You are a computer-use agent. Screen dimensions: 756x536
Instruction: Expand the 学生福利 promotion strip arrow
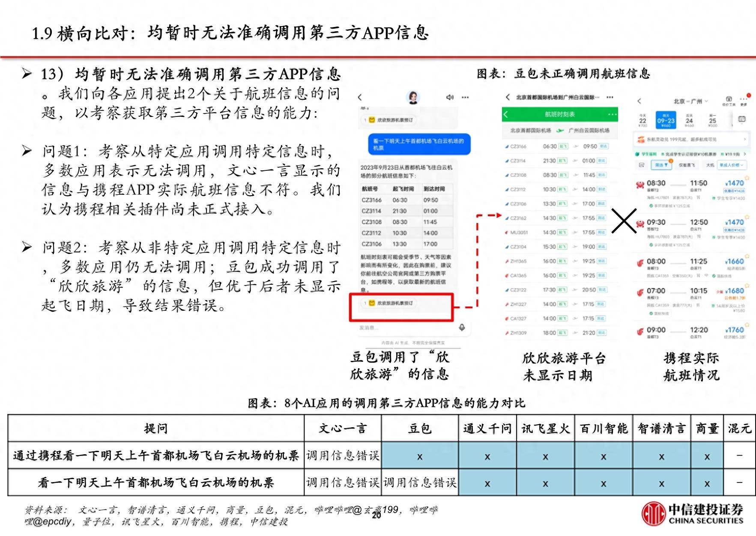tap(745, 154)
